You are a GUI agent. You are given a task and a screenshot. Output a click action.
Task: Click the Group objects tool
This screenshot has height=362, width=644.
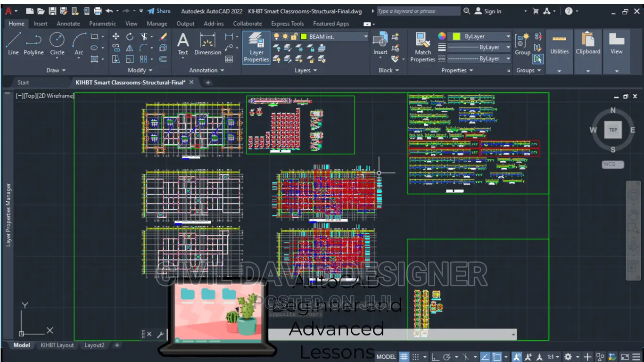tap(522, 44)
